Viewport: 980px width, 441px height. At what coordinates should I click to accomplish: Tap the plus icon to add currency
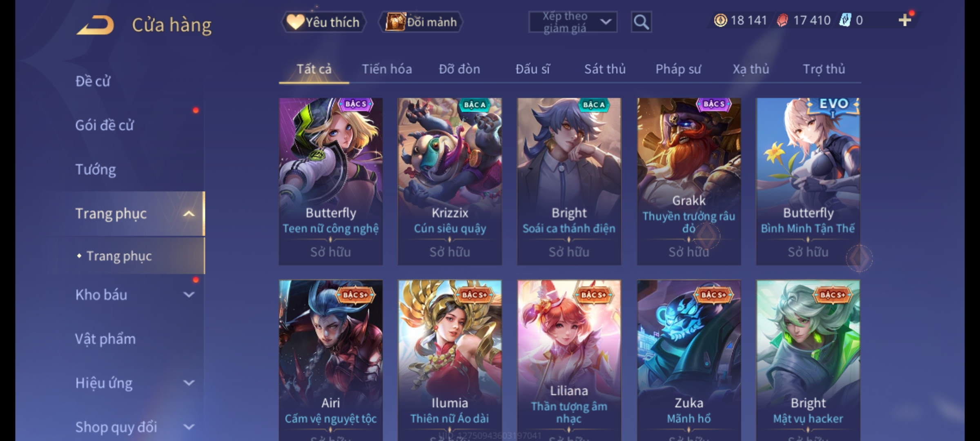[905, 20]
